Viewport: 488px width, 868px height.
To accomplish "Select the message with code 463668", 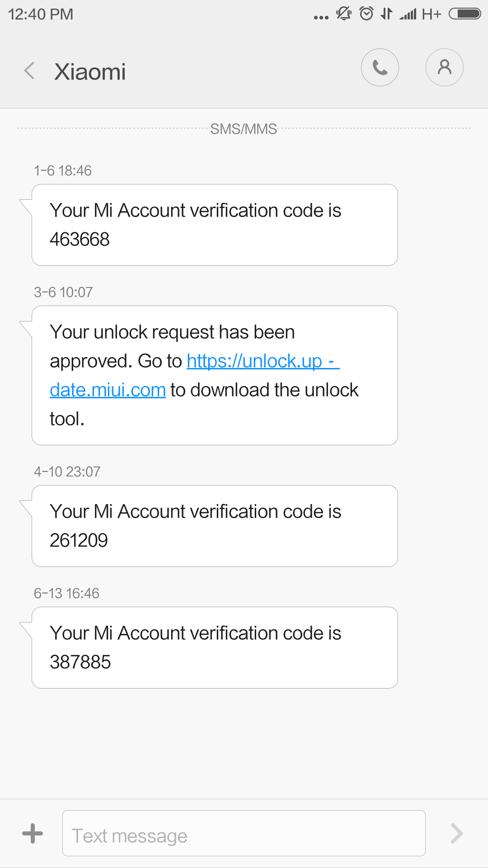I will click(215, 225).
